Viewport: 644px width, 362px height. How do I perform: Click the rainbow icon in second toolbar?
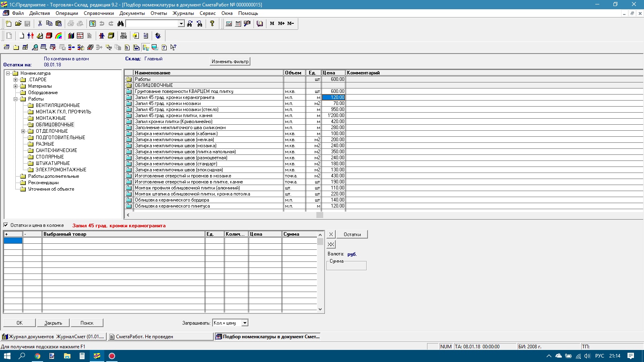point(59,36)
